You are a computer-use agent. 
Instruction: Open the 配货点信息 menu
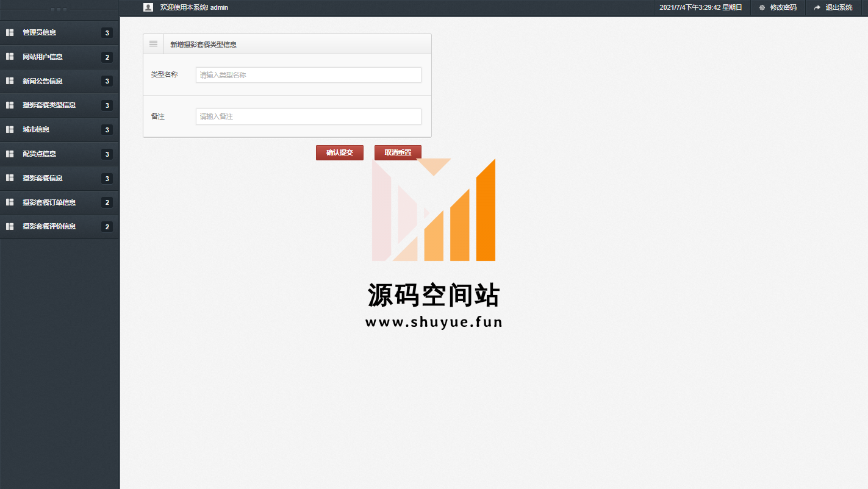59,154
